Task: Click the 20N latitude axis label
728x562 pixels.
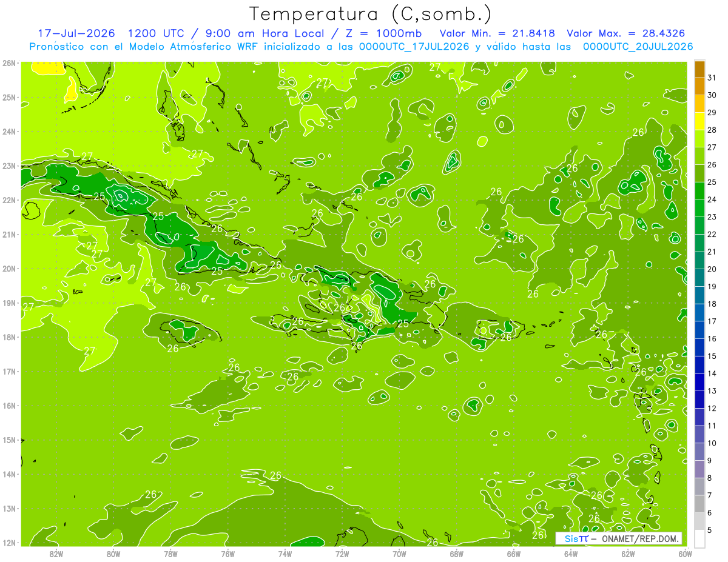Action: 8,269
